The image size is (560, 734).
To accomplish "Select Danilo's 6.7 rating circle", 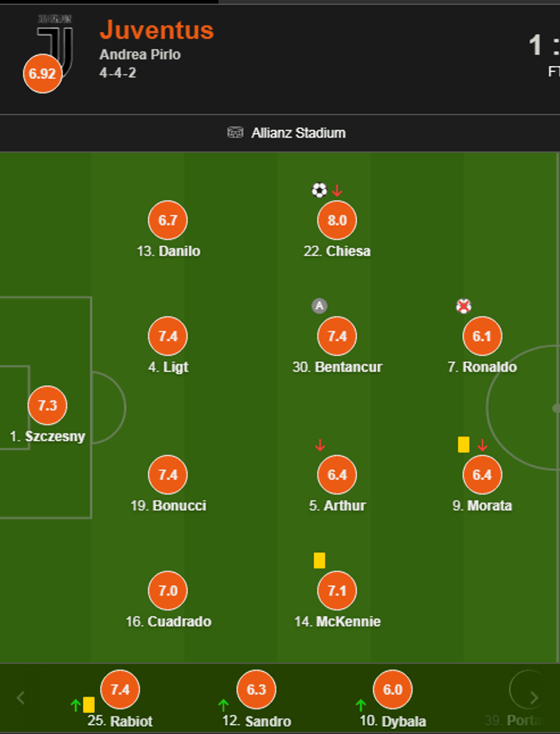I will coord(167,220).
